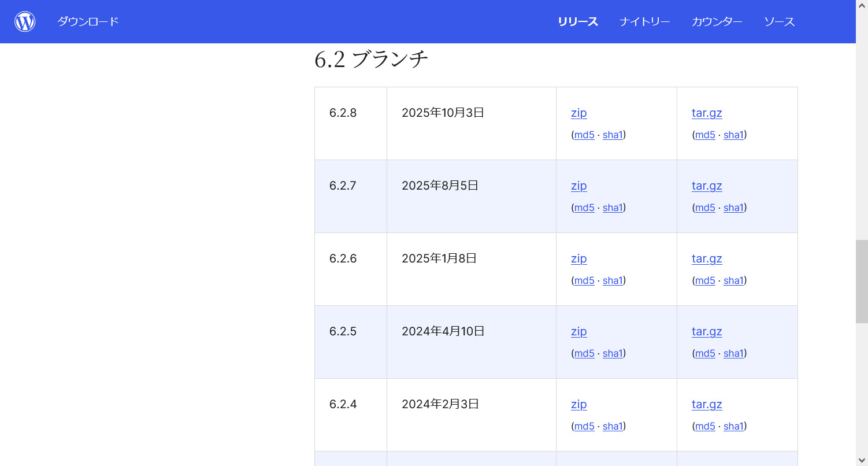Click the WordPress logo icon
Screen dimensions: 868x466
25,21
